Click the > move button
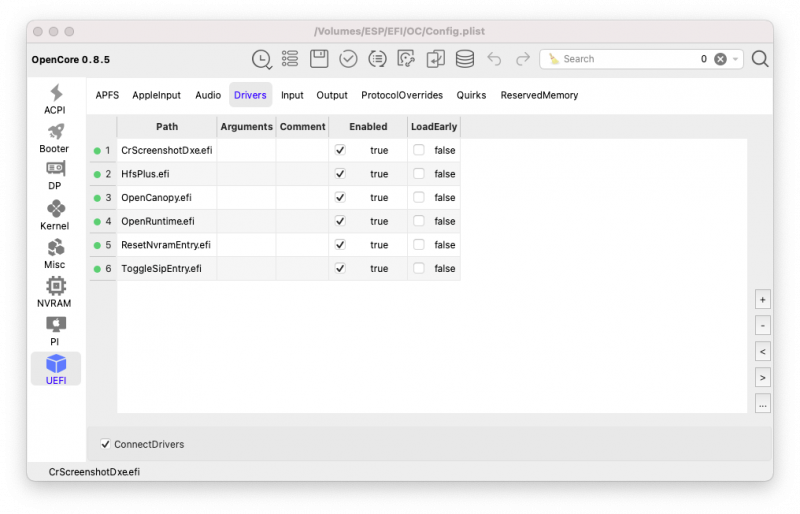800x514 pixels. [x=762, y=378]
